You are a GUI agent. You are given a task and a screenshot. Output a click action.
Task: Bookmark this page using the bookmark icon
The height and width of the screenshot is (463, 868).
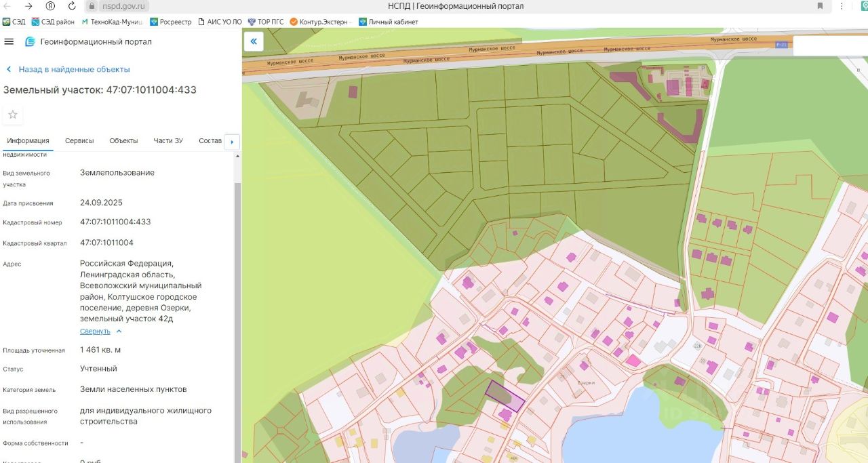point(821,6)
